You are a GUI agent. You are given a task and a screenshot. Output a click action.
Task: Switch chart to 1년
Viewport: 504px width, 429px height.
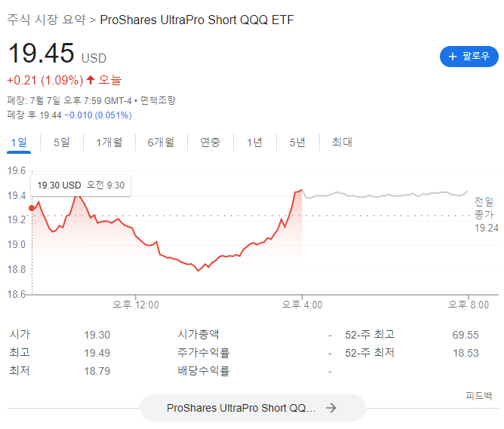[x=254, y=142]
